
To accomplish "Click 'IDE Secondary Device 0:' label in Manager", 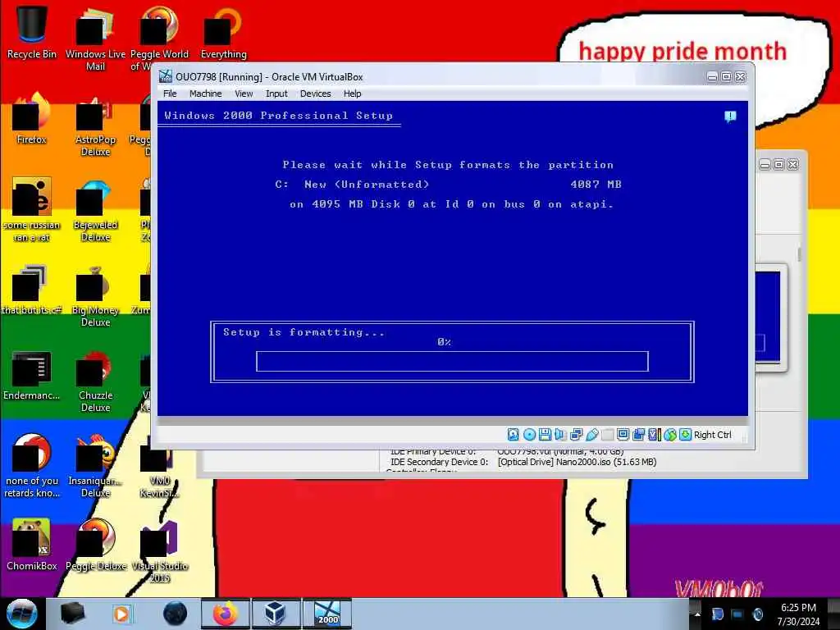I will [x=440, y=462].
